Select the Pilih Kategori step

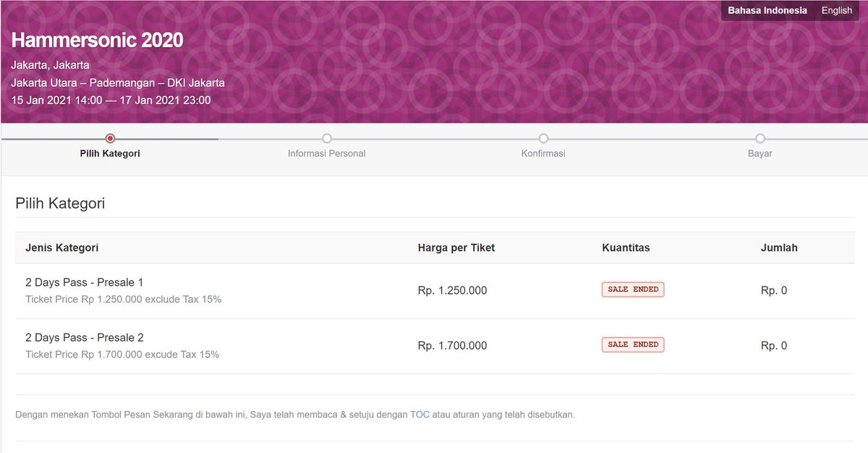pos(110,153)
